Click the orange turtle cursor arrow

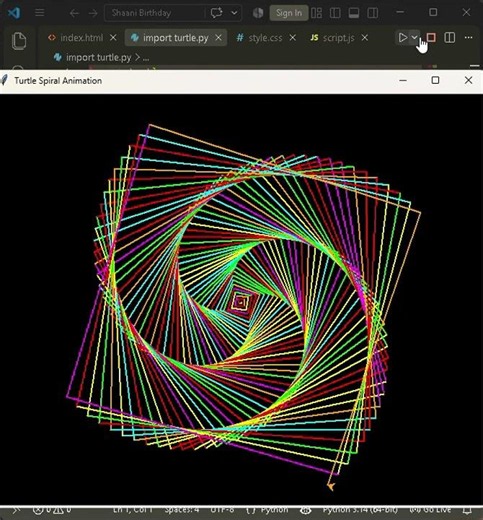[330, 486]
